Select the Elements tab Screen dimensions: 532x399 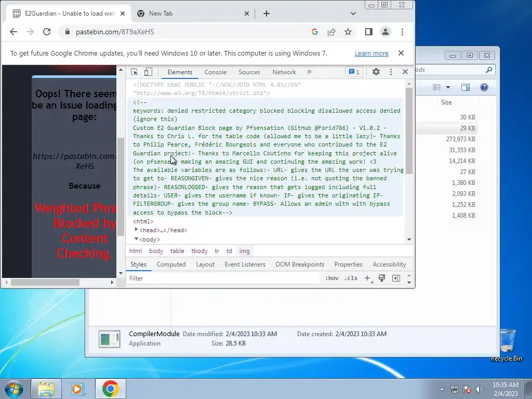point(180,72)
